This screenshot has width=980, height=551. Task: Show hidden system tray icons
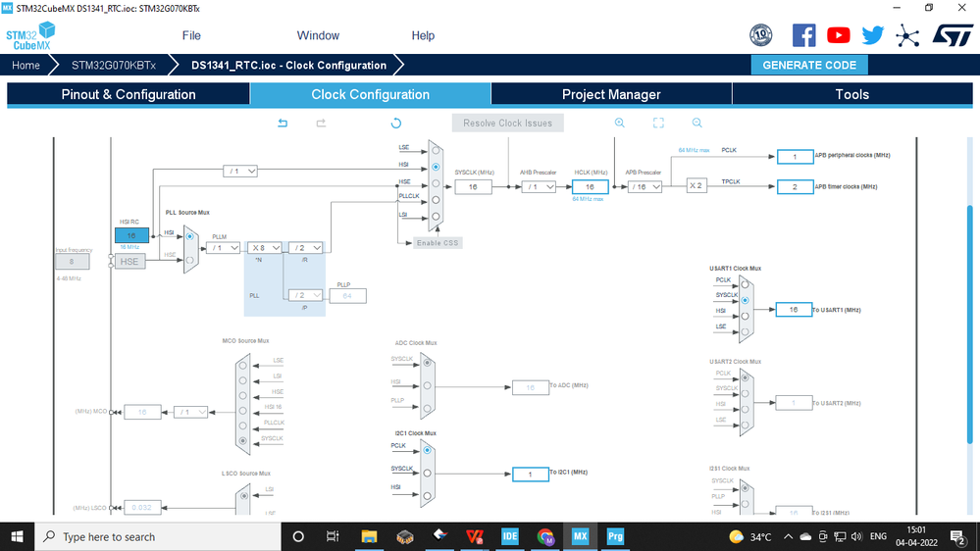788,536
